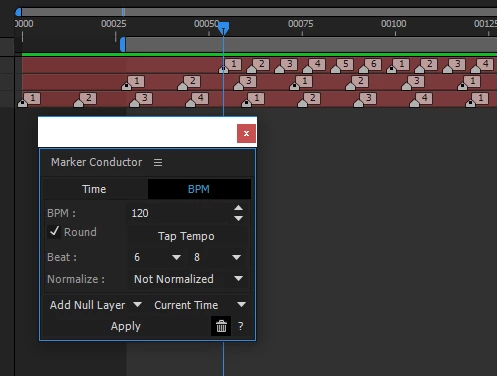Close the floating panel with red X
This screenshot has width=497, height=376.
(246, 133)
